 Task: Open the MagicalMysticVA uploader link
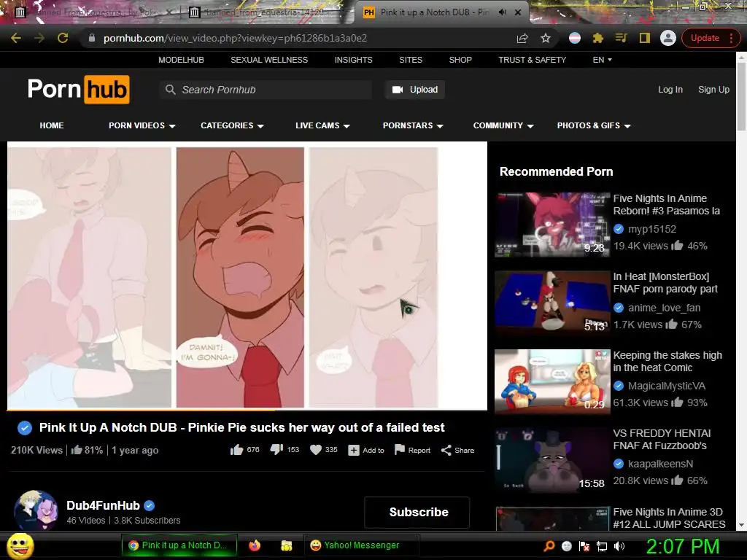tap(667, 386)
